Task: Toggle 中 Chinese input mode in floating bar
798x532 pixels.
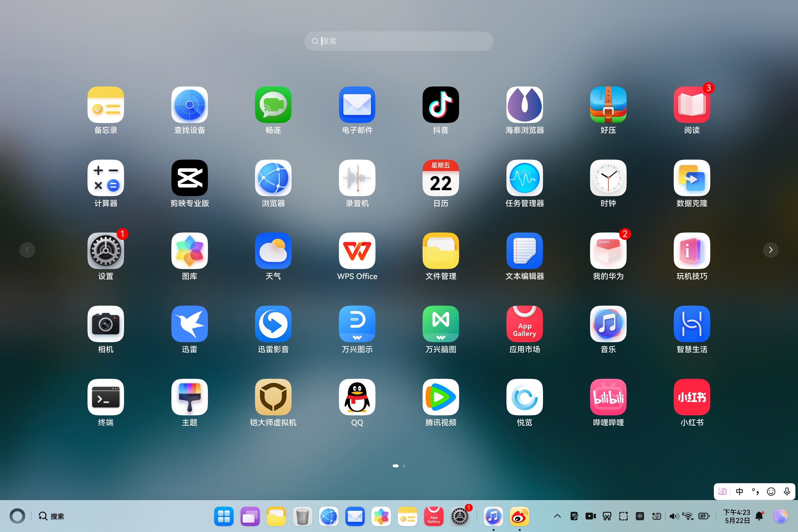Action: click(739, 492)
